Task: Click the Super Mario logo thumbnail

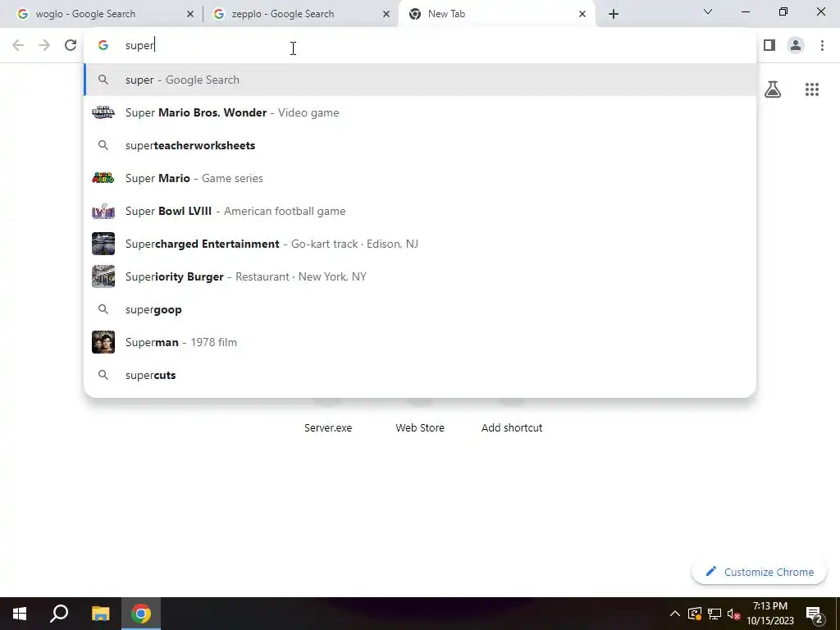Action: [x=103, y=178]
